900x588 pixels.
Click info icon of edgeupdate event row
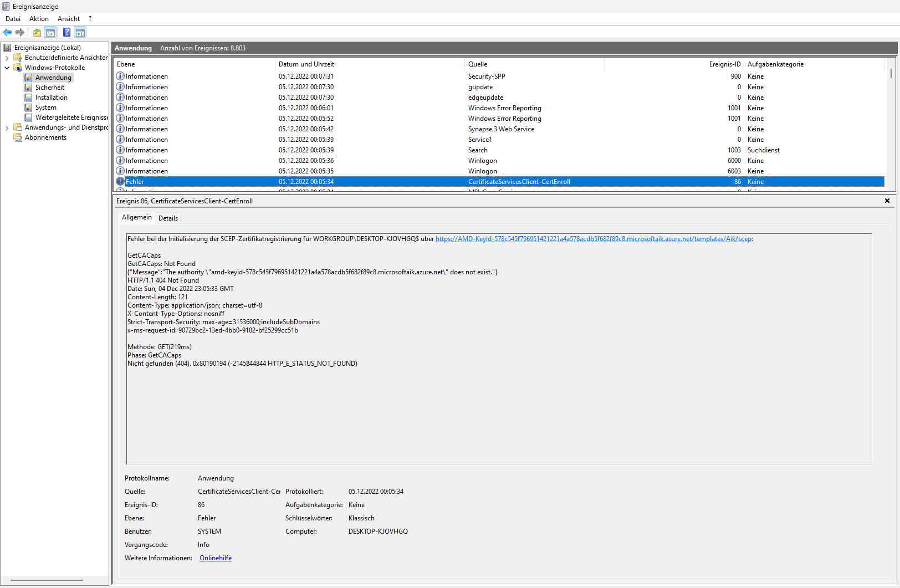(120, 97)
